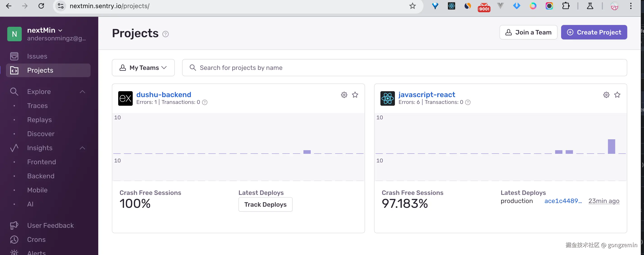Open Discover under Explore
Image resolution: width=644 pixels, height=255 pixels.
coord(41,134)
